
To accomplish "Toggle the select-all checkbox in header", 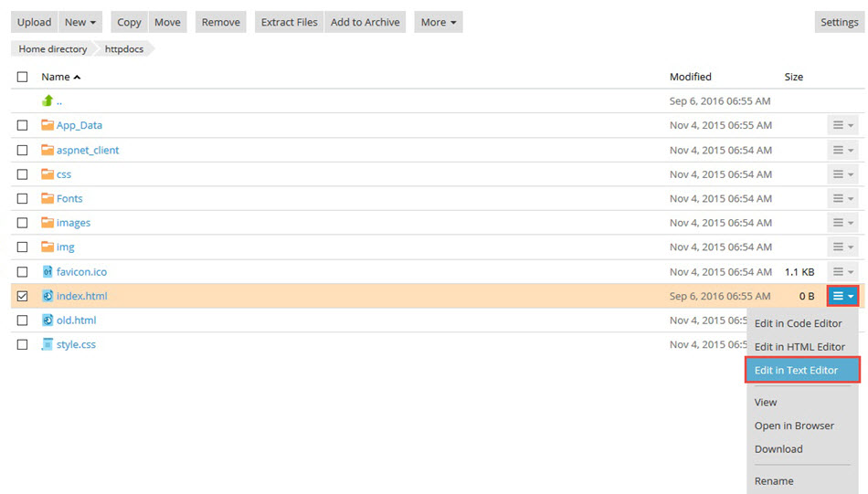I will (23, 78).
